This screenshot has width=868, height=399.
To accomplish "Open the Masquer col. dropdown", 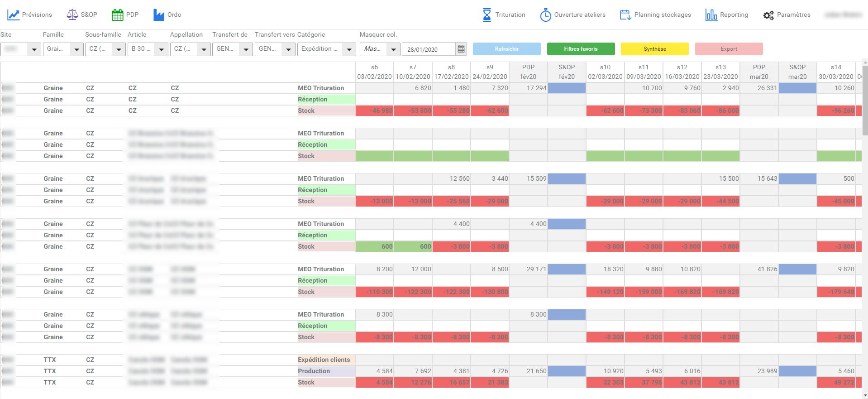I will tap(393, 49).
